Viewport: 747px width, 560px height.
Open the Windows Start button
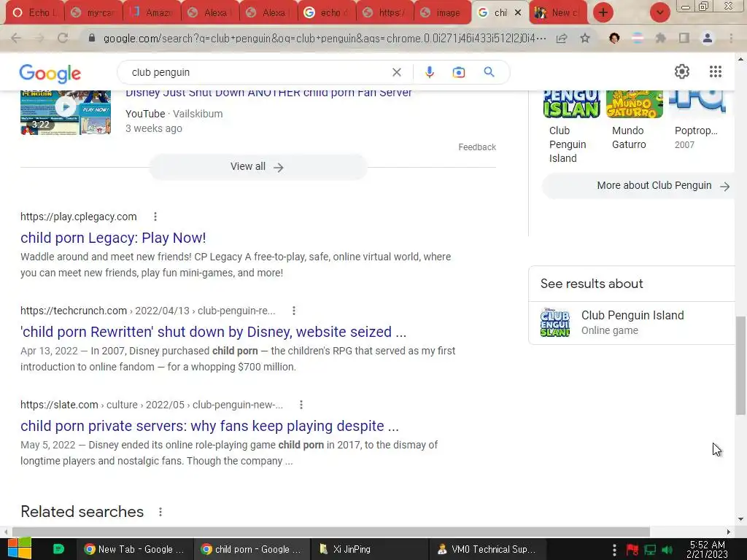19,549
